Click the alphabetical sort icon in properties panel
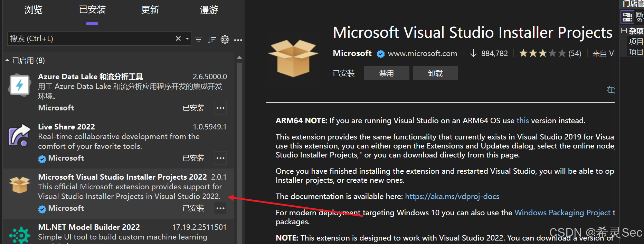The height and width of the screenshot is (244, 644). tap(640, 17)
